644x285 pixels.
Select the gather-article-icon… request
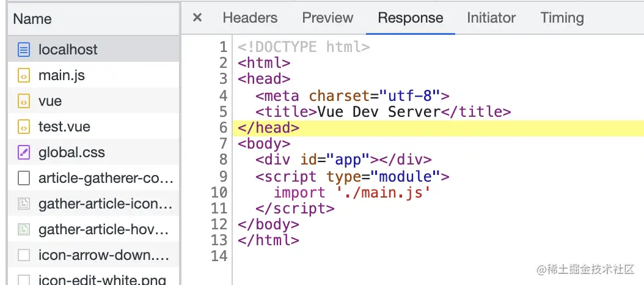[93, 203]
